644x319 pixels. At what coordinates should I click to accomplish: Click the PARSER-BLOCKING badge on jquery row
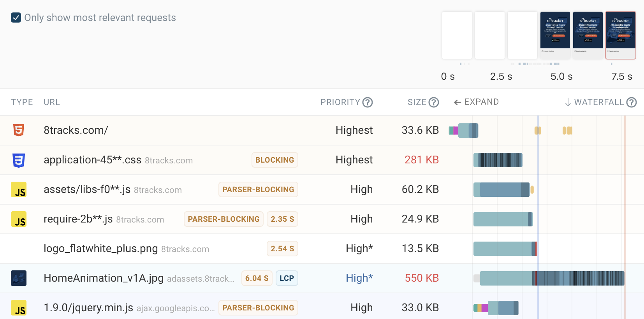(x=258, y=308)
